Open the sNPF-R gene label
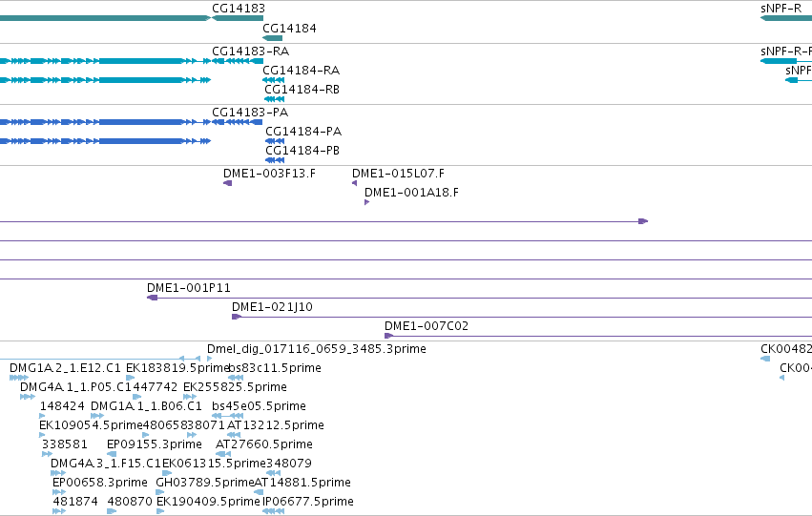 (x=781, y=9)
